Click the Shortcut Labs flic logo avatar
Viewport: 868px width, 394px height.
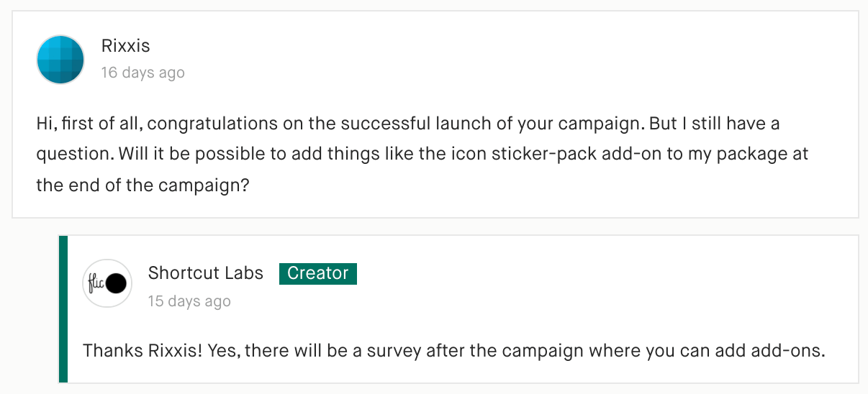click(x=107, y=284)
